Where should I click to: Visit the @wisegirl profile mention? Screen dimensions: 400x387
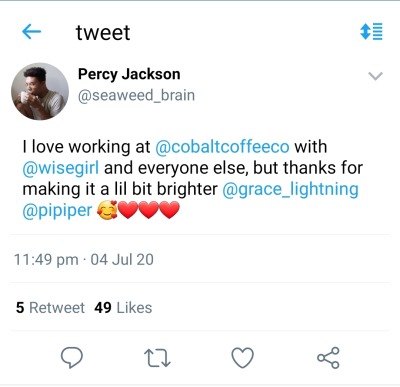[61, 168]
